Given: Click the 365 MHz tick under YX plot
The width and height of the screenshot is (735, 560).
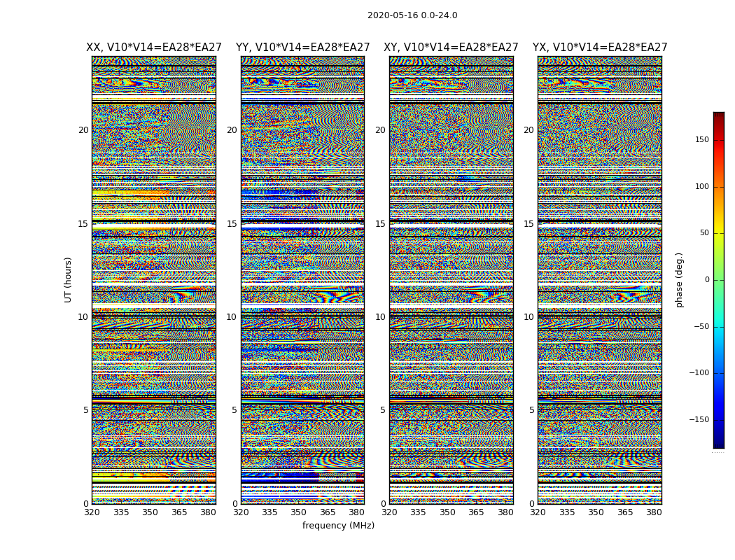Looking at the screenshot, I should [625, 512].
